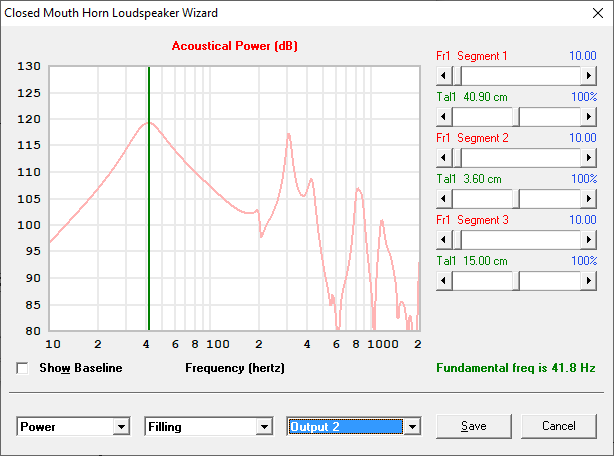Open the Filling dropdown list

(265, 427)
